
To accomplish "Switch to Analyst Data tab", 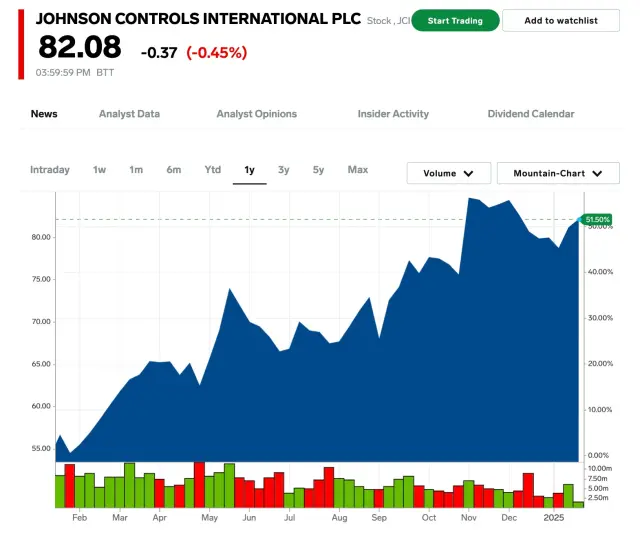I will [x=129, y=114].
